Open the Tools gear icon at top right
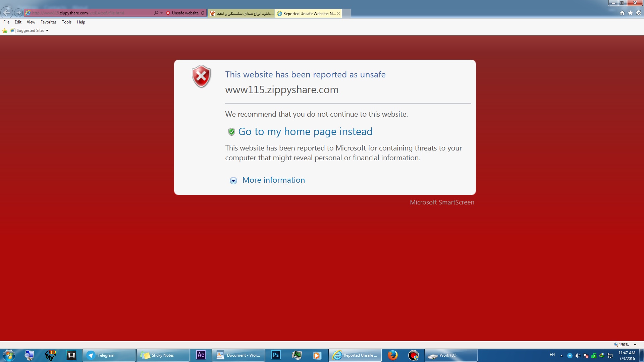 tap(639, 13)
